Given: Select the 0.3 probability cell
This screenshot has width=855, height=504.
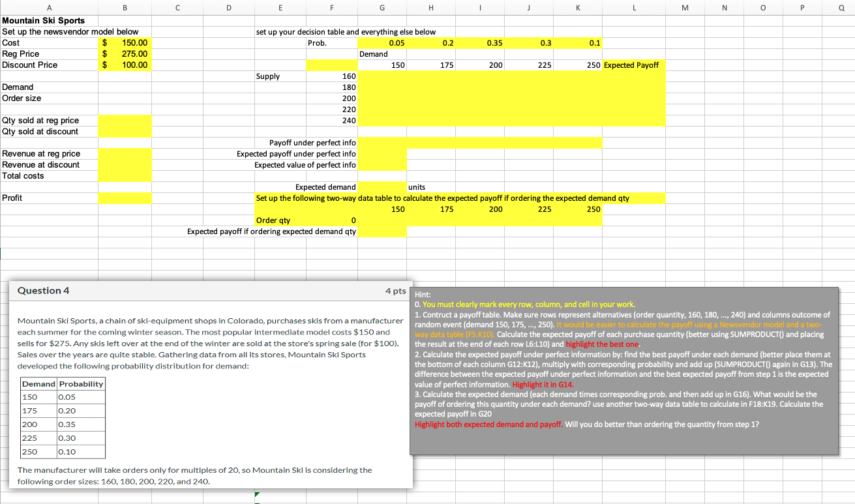Looking at the screenshot, I should [x=529, y=43].
